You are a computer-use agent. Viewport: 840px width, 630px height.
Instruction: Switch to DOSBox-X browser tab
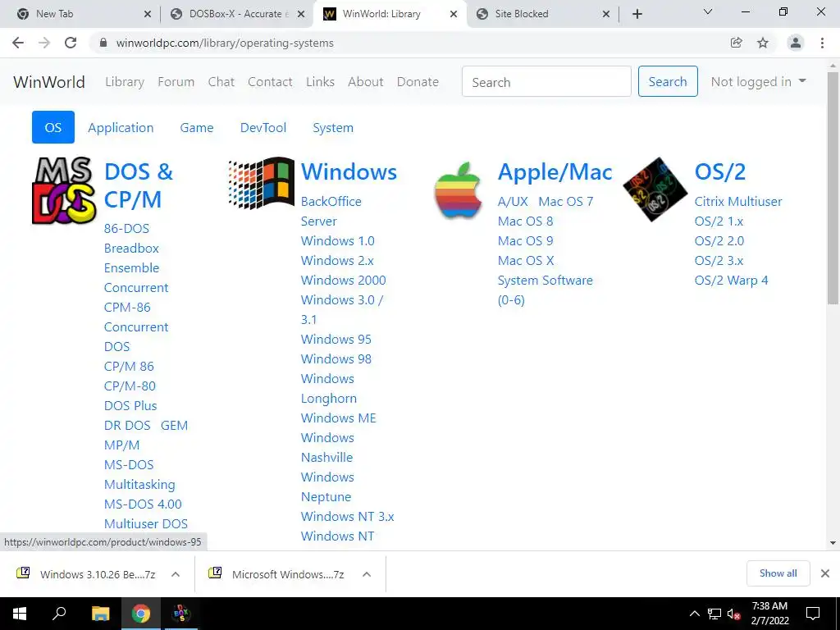(x=235, y=14)
